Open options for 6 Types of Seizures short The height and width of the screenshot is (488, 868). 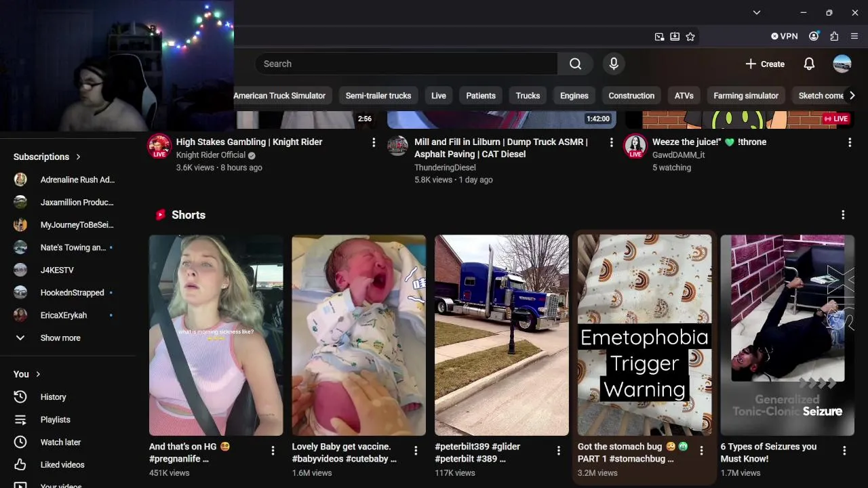click(x=844, y=451)
